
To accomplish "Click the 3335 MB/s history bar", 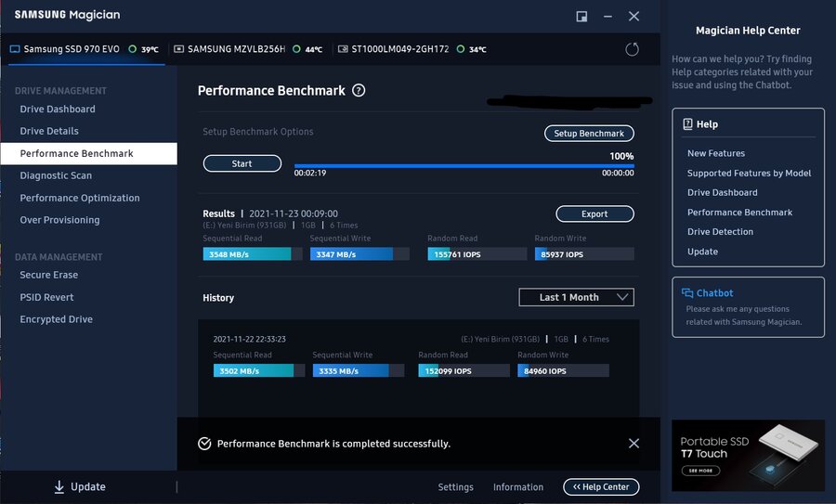I will pos(359,371).
